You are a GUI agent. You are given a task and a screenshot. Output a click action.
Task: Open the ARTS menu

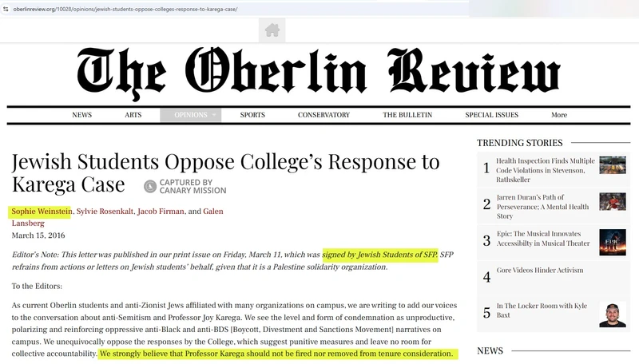coord(133,115)
